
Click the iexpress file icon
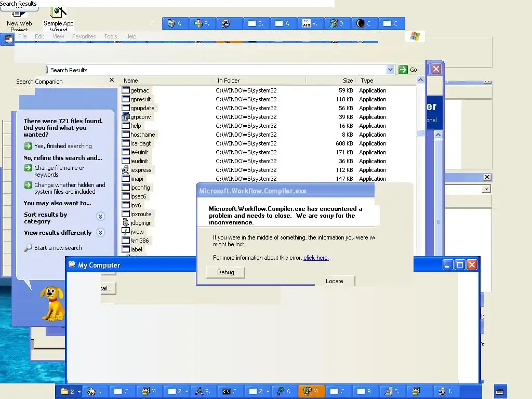(x=126, y=170)
